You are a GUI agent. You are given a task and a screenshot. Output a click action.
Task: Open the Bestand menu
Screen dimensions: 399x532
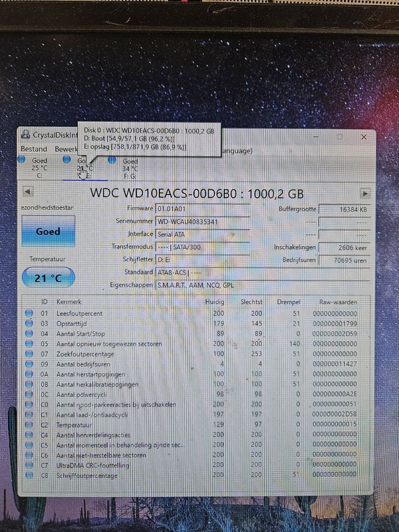(34, 149)
